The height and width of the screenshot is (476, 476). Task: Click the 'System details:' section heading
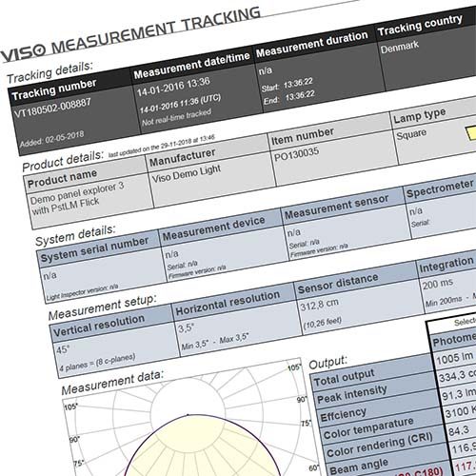[75, 235]
